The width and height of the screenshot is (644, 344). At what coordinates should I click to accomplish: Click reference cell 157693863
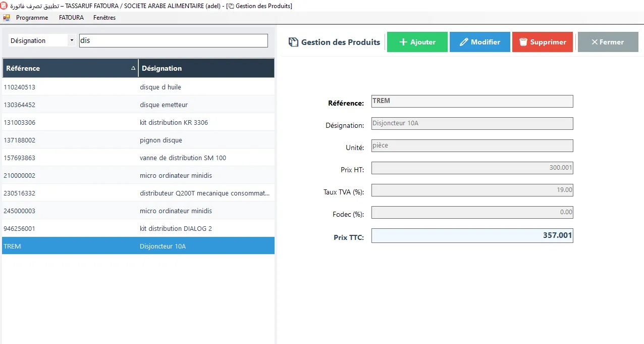pyautogui.click(x=70, y=158)
